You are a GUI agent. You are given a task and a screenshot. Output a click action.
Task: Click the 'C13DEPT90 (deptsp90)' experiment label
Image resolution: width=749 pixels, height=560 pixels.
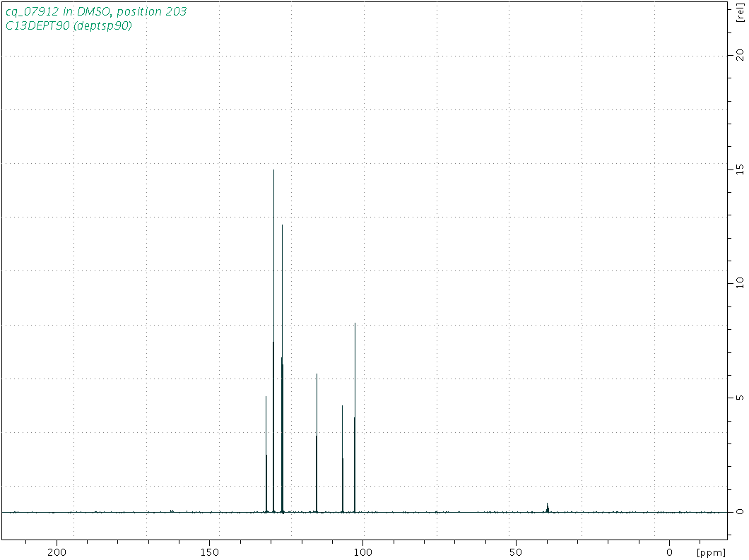pos(69,26)
